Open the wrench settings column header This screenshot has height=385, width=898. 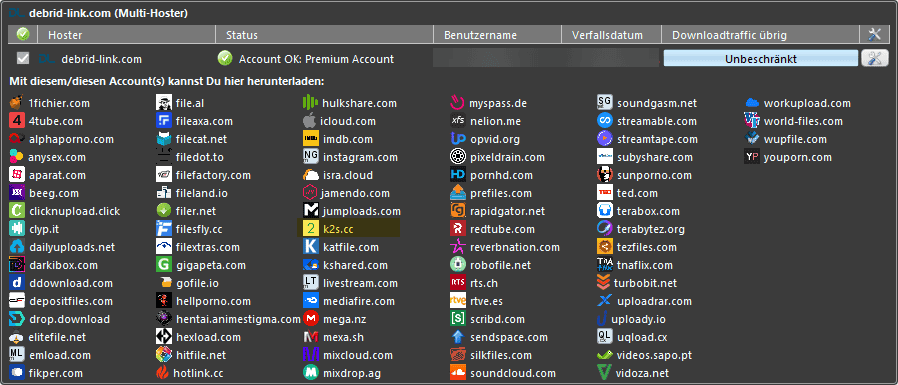[x=874, y=35]
